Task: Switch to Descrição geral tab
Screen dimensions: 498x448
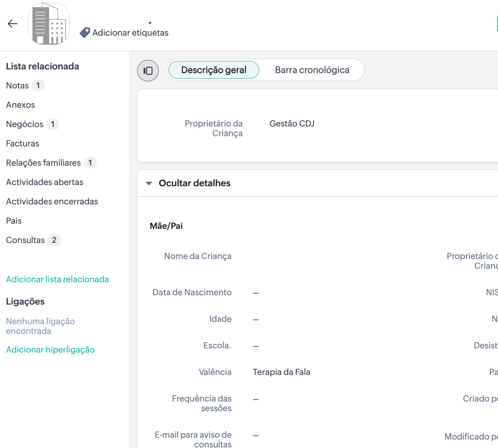Action: [x=214, y=70]
